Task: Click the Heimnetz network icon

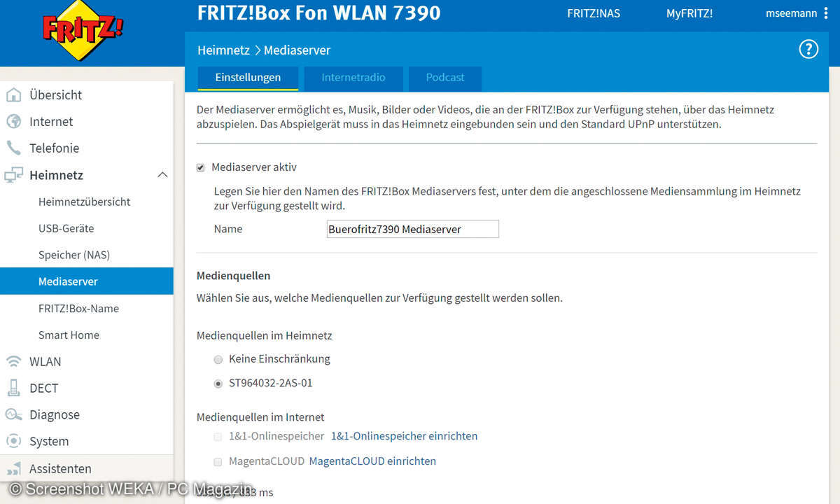Action: pyautogui.click(x=14, y=175)
